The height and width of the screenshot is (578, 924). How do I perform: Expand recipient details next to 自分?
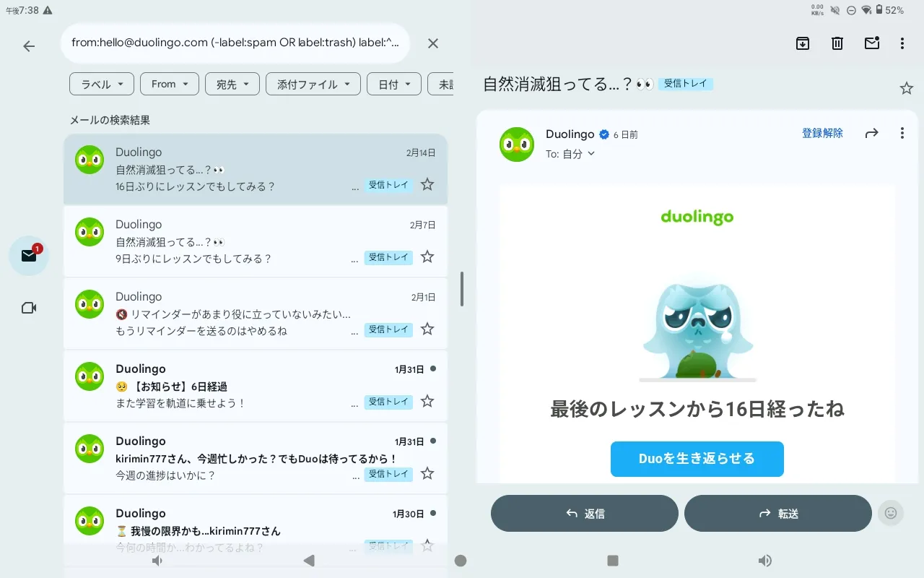pyautogui.click(x=591, y=153)
